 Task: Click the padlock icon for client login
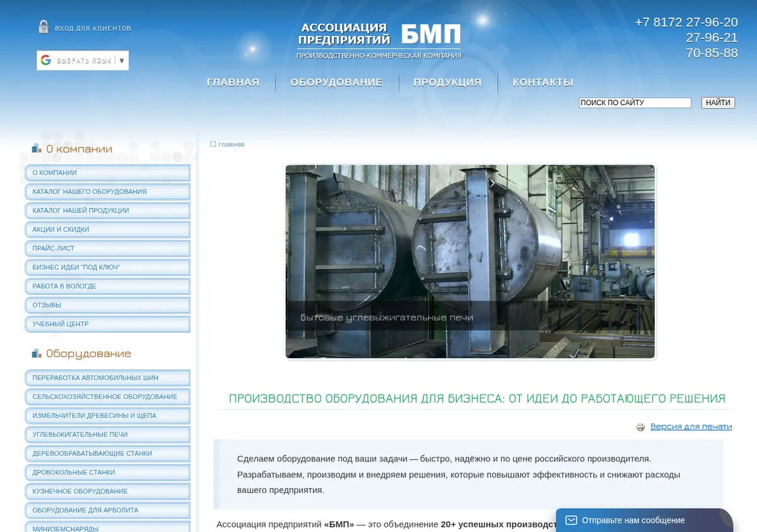[44, 26]
